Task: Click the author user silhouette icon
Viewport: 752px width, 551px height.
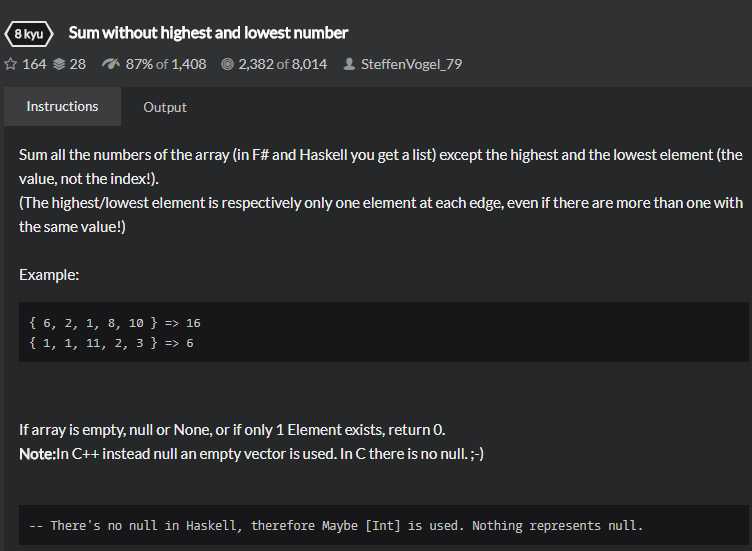Action: (348, 64)
